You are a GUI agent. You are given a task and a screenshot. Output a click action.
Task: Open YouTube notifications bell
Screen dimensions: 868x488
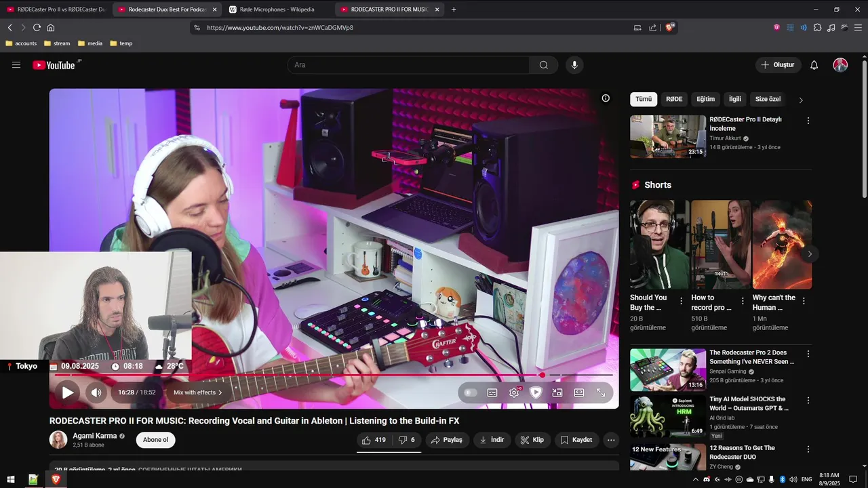(x=814, y=65)
